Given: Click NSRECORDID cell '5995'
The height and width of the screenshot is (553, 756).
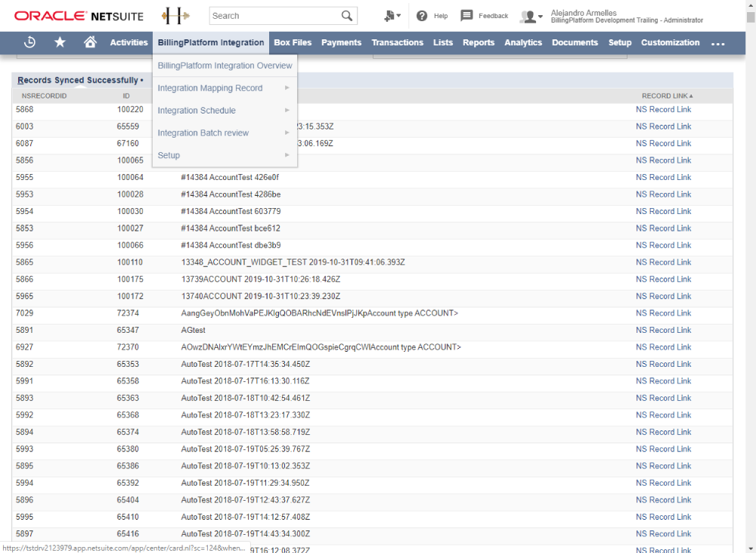Looking at the screenshot, I should (x=25, y=517).
